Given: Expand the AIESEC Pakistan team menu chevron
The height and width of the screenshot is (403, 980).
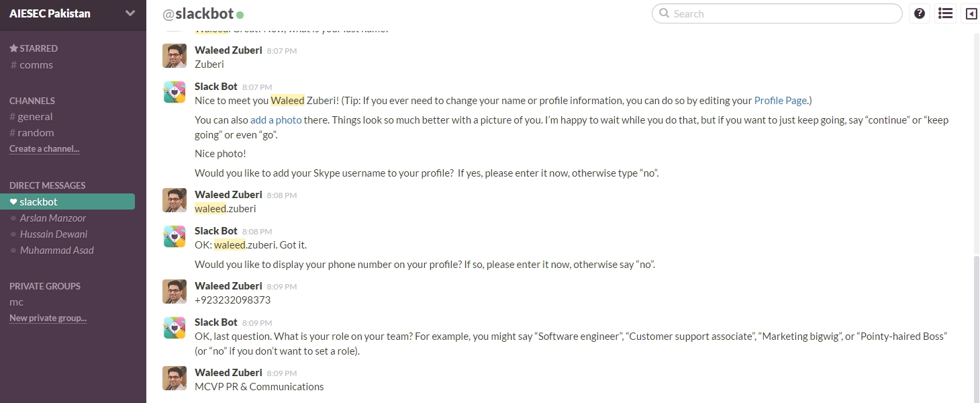Looking at the screenshot, I should tap(130, 13).
